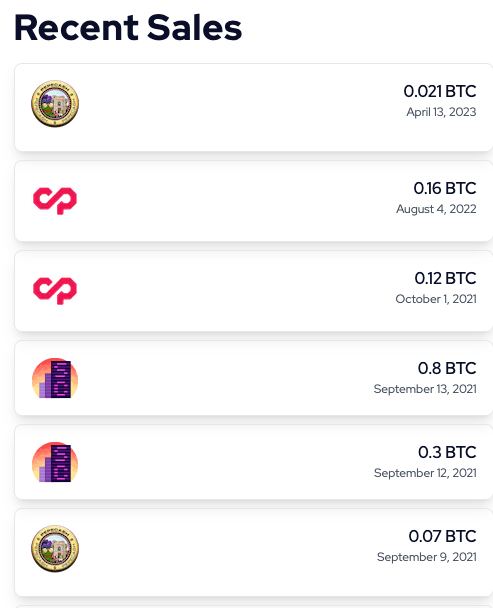Click the 0.8 BTC price text
The height and width of the screenshot is (608, 493).
tap(447, 368)
